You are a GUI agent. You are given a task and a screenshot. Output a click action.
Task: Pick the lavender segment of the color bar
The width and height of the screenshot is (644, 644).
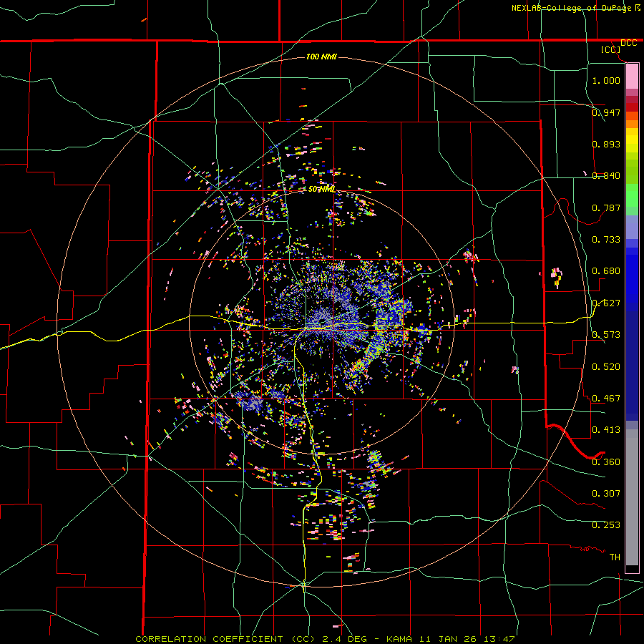tap(632, 227)
